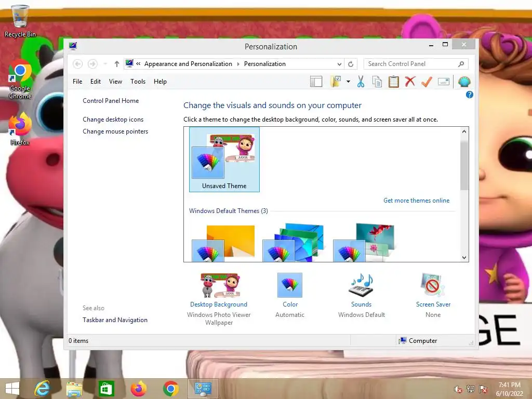Select the Unsaved Theme thumbnail
The height and width of the screenshot is (399, 532).
point(224,159)
